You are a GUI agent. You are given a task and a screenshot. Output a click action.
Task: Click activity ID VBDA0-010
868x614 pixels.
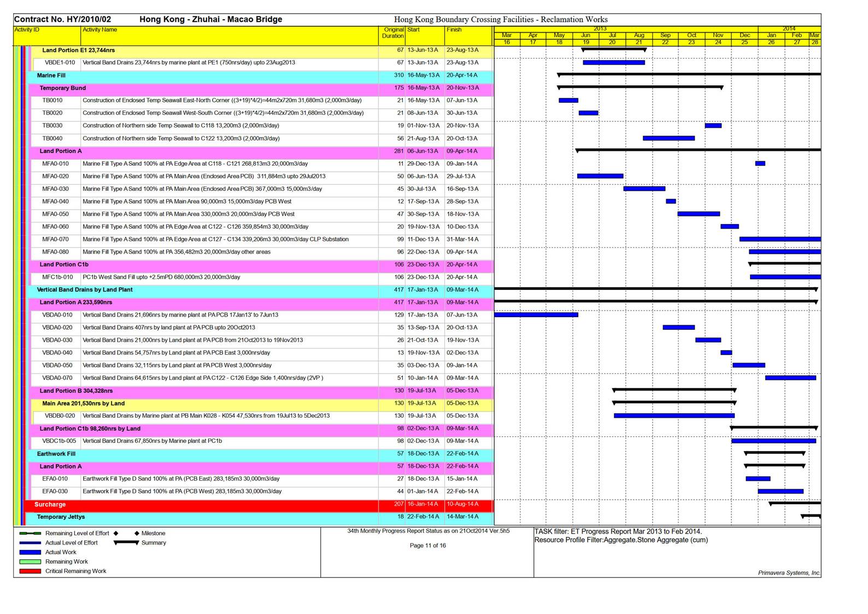pyautogui.click(x=57, y=315)
